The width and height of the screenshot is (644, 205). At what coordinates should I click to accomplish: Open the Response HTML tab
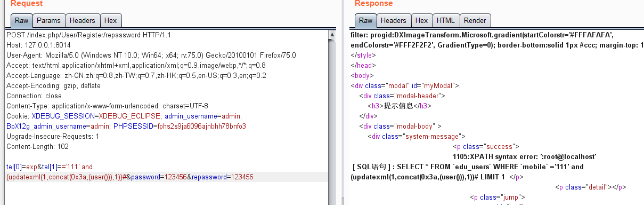[x=446, y=21]
